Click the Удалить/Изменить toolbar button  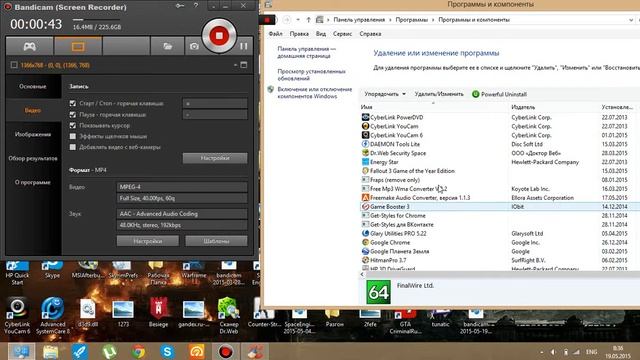(439, 94)
